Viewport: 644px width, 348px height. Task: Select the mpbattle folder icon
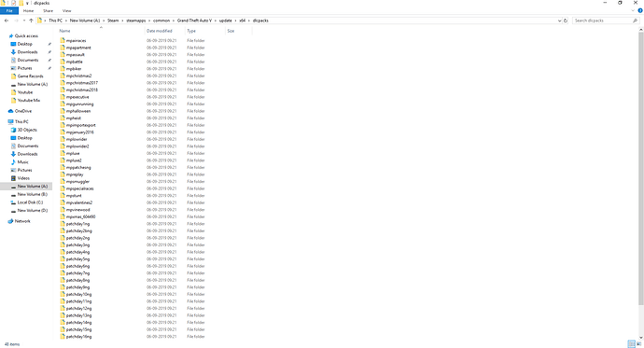[x=63, y=62]
